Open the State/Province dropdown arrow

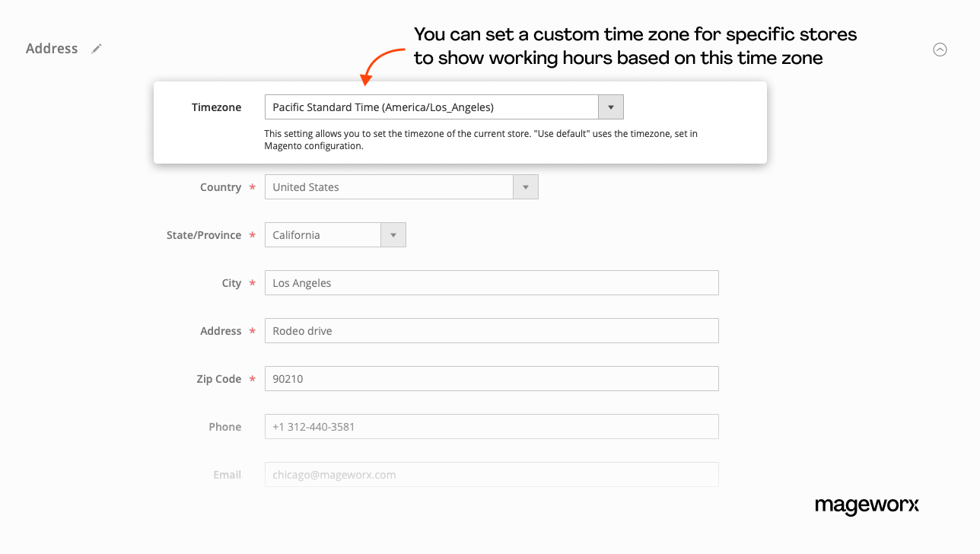(x=393, y=235)
